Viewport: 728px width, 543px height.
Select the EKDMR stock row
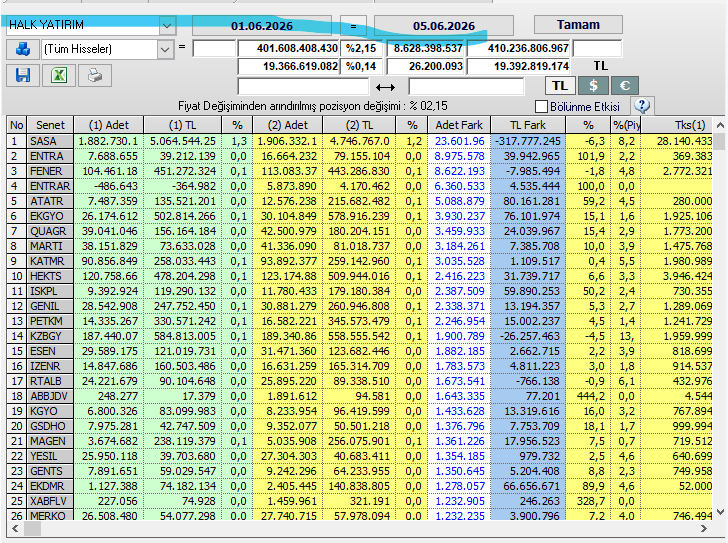pyautogui.click(x=359, y=486)
